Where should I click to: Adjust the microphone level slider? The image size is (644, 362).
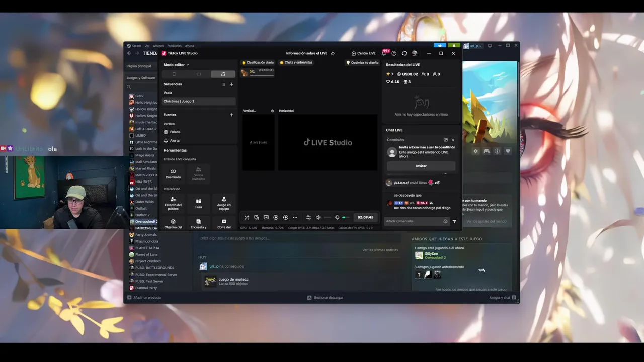(x=346, y=217)
